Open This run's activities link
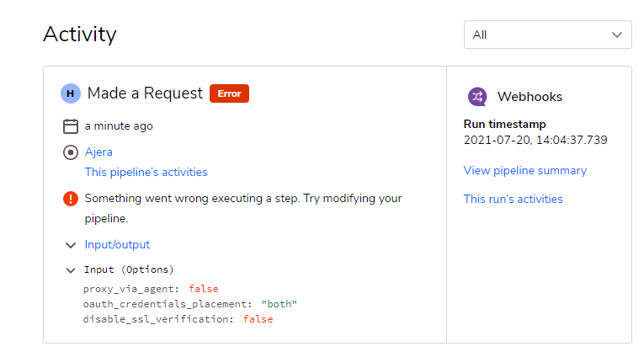644x352 pixels. (513, 200)
